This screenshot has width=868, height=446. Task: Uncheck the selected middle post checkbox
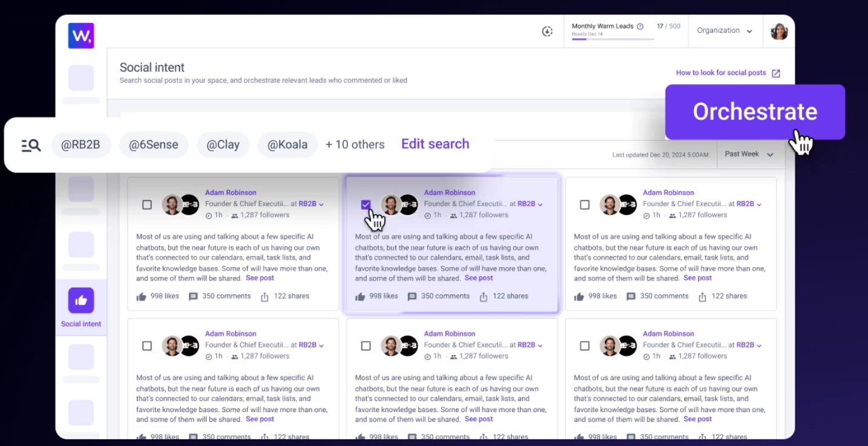tap(366, 205)
